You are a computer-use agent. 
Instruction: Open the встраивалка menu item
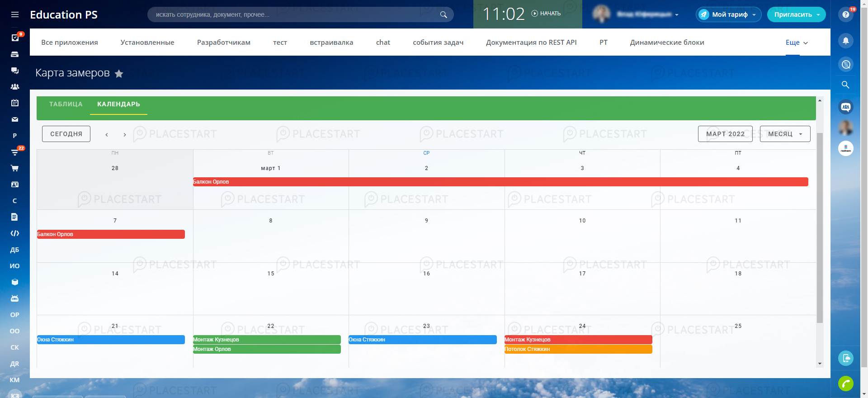pos(331,43)
